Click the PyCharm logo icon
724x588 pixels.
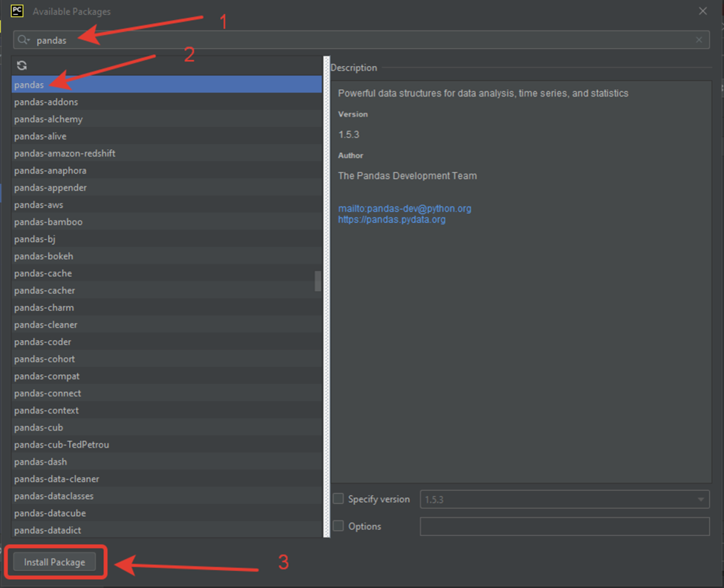coord(17,11)
